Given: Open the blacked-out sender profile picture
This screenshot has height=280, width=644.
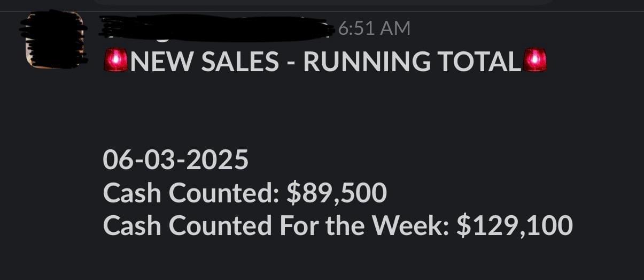Looking at the screenshot, I should [53, 40].
